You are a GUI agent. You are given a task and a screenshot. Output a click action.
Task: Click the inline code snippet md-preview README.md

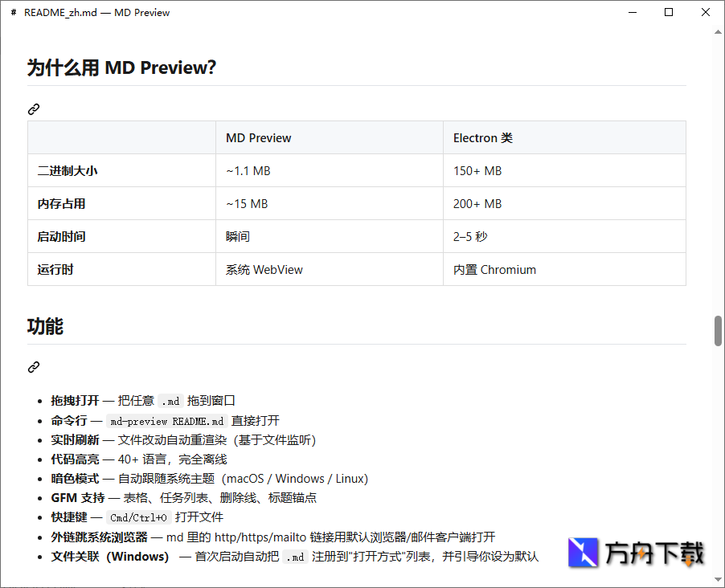[166, 420]
